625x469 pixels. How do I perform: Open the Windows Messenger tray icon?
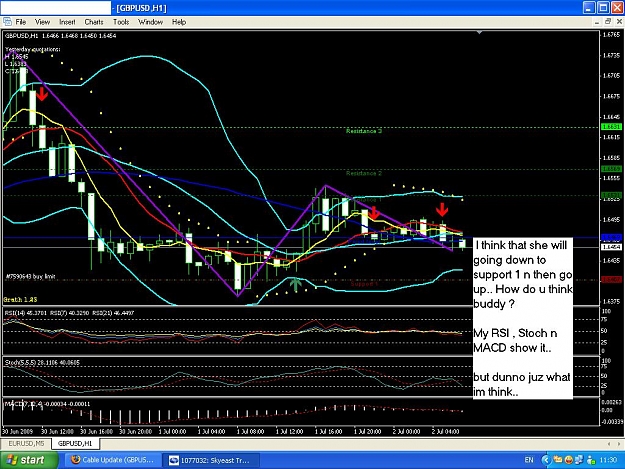[x=591, y=460]
